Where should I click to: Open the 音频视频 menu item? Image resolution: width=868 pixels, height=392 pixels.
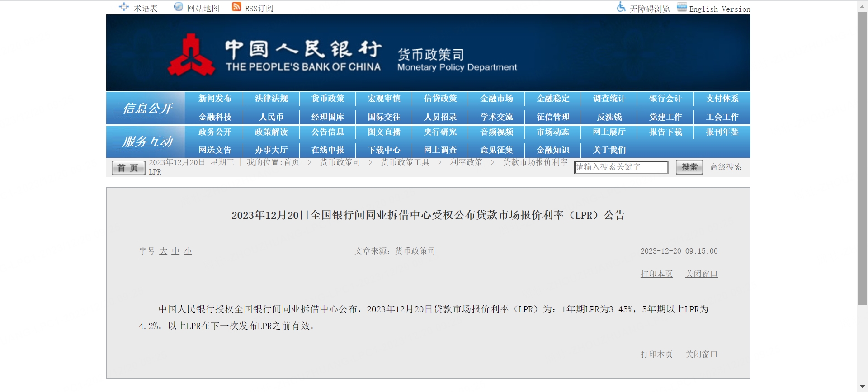(x=497, y=132)
